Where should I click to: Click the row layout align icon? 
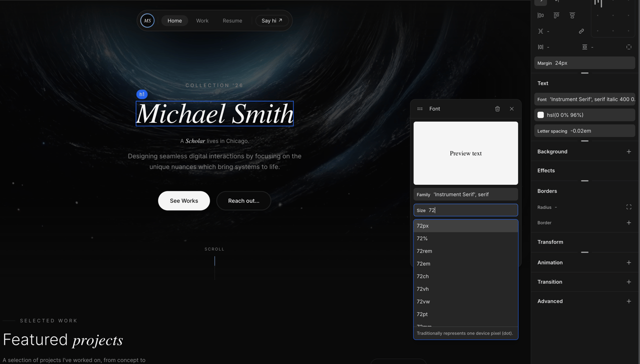pos(540,15)
